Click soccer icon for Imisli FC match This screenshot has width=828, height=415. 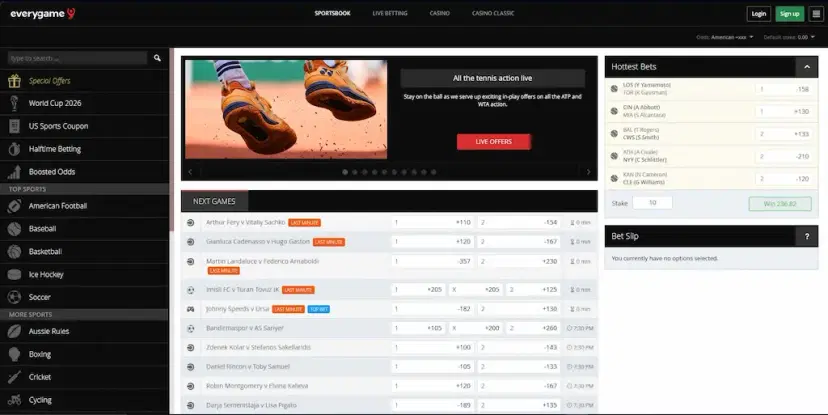191,290
